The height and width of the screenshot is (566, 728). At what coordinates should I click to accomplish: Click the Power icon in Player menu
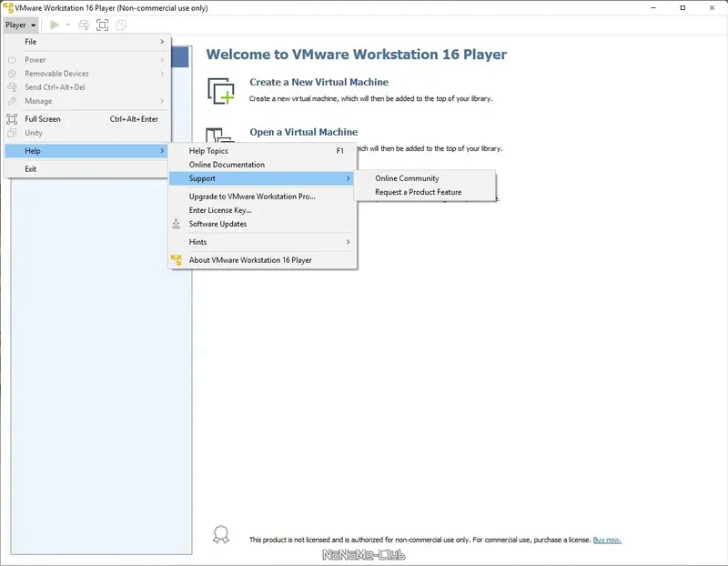(x=12, y=60)
